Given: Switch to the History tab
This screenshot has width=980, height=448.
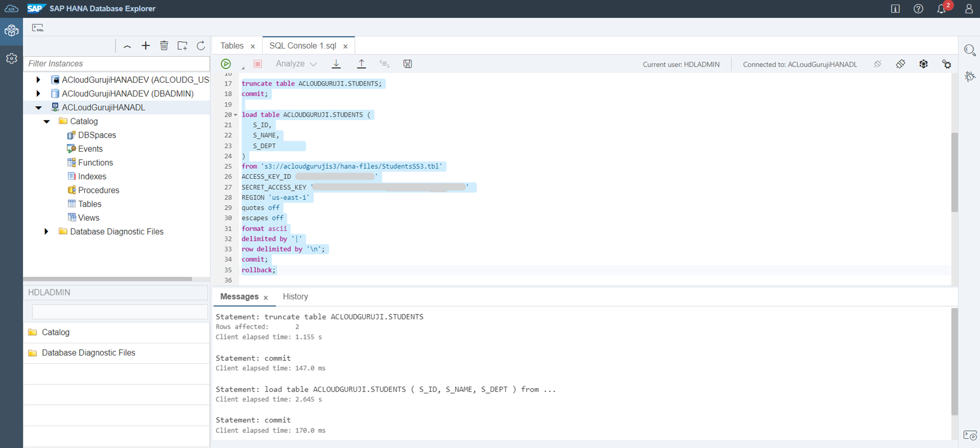Looking at the screenshot, I should 295,297.
